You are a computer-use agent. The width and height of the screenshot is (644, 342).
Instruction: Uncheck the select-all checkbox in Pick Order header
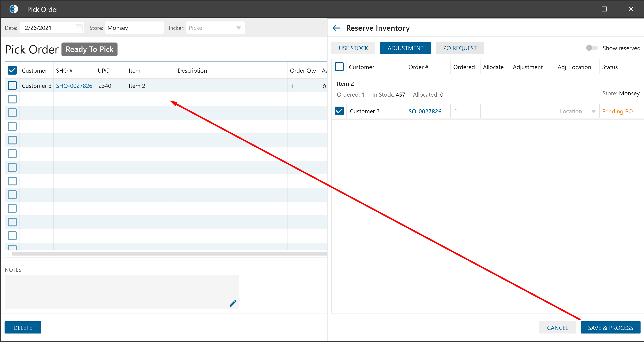pyautogui.click(x=12, y=70)
